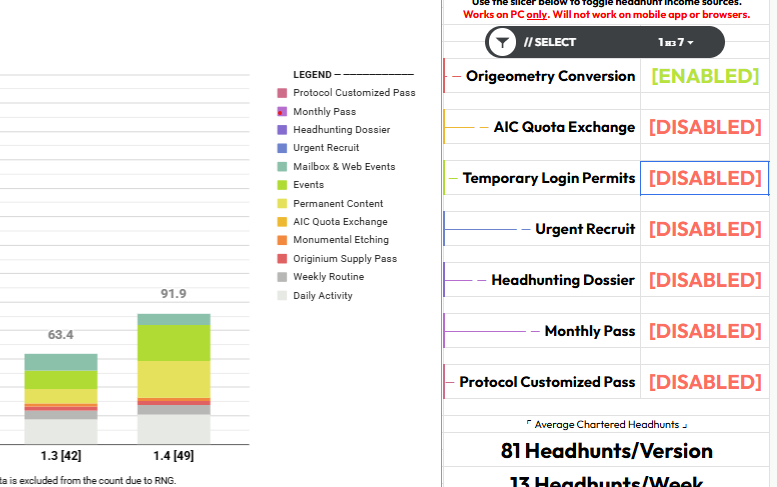Click Originium Supply Pass legend swatch
This screenshot has height=487, width=777.
click(x=282, y=258)
